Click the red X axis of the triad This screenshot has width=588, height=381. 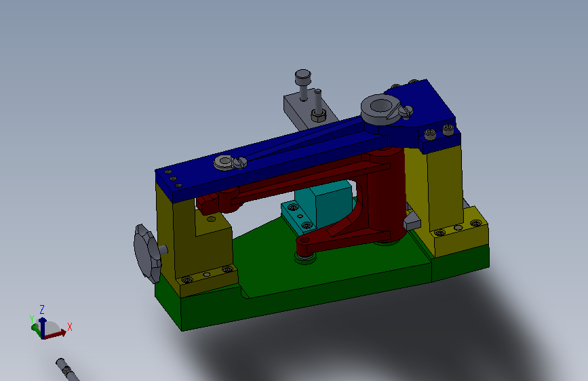pos(56,334)
